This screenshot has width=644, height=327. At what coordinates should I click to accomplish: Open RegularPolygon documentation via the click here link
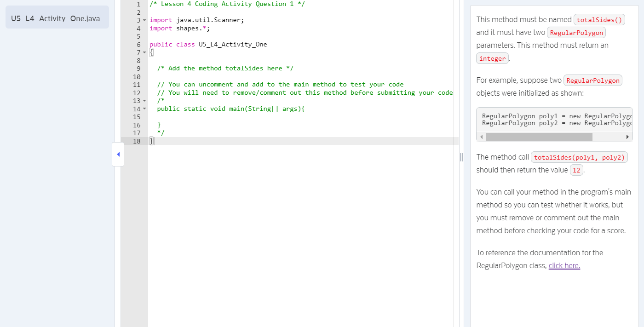click(564, 265)
